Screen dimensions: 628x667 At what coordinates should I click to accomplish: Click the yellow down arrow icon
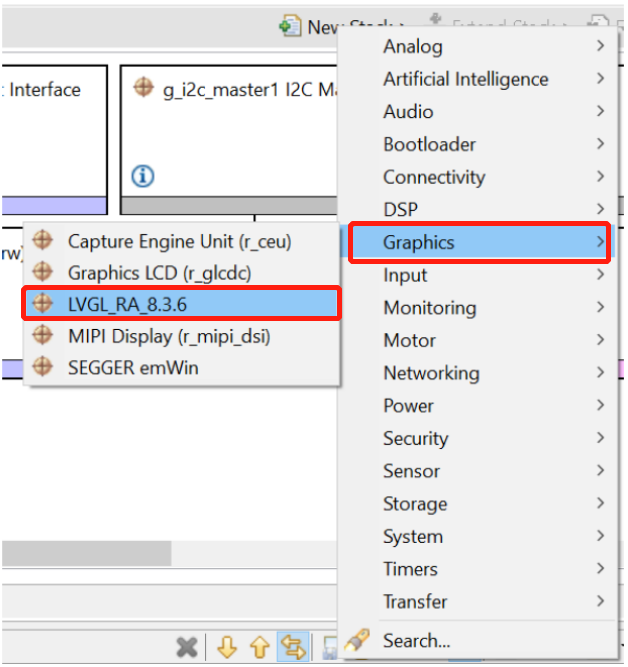(x=227, y=647)
